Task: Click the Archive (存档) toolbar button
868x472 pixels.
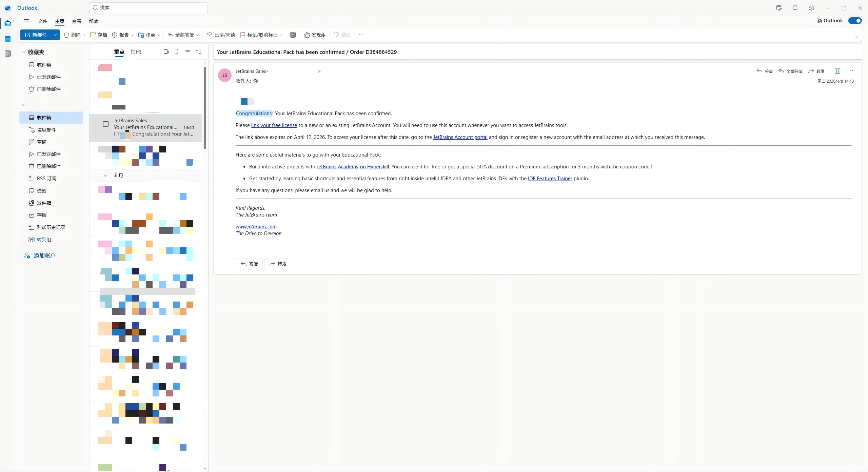Action: 99,35
